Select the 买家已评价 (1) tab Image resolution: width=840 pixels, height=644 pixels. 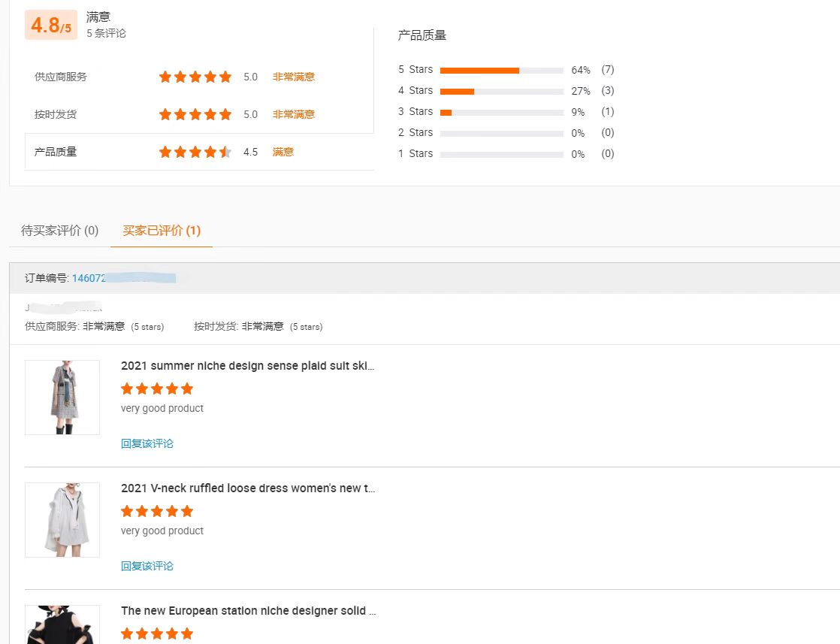[x=162, y=231]
